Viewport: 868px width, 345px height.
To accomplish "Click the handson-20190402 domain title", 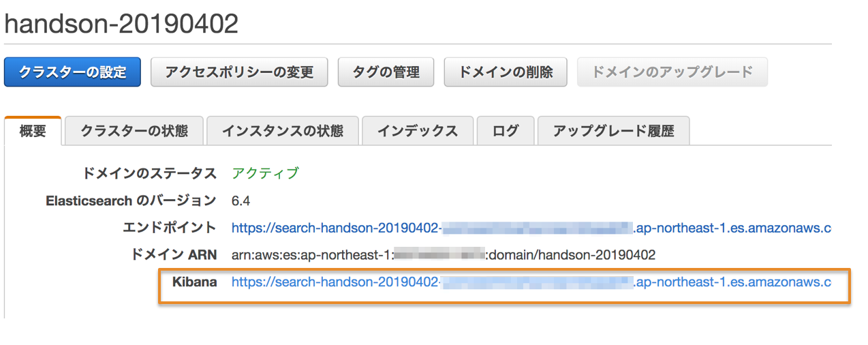I will point(121,24).
